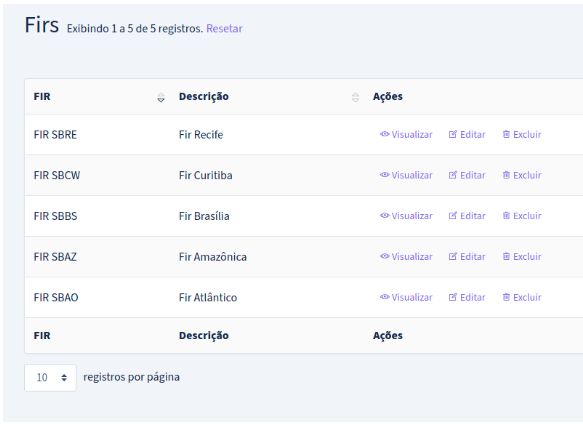Screen dimensions: 583x428
Task: Click the eye icon for FIR SBRE
Action: (x=384, y=134)
